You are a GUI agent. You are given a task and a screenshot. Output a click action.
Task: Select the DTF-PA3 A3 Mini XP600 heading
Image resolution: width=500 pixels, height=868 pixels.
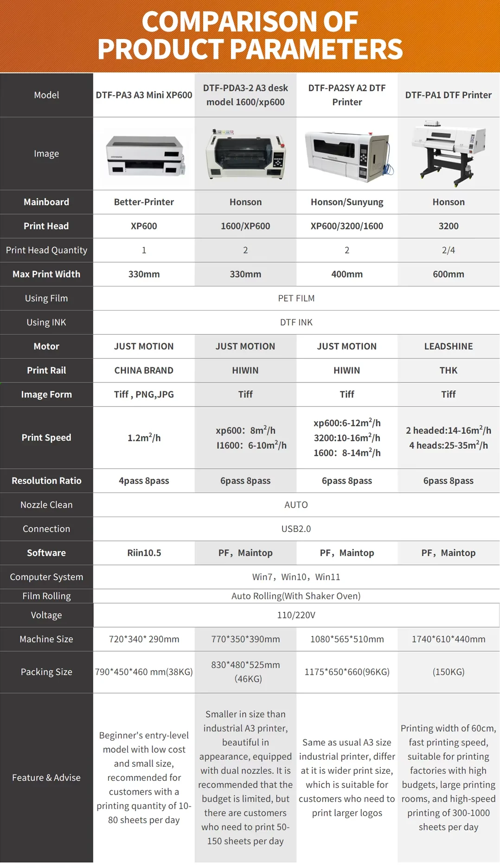(x=144, y=95)
